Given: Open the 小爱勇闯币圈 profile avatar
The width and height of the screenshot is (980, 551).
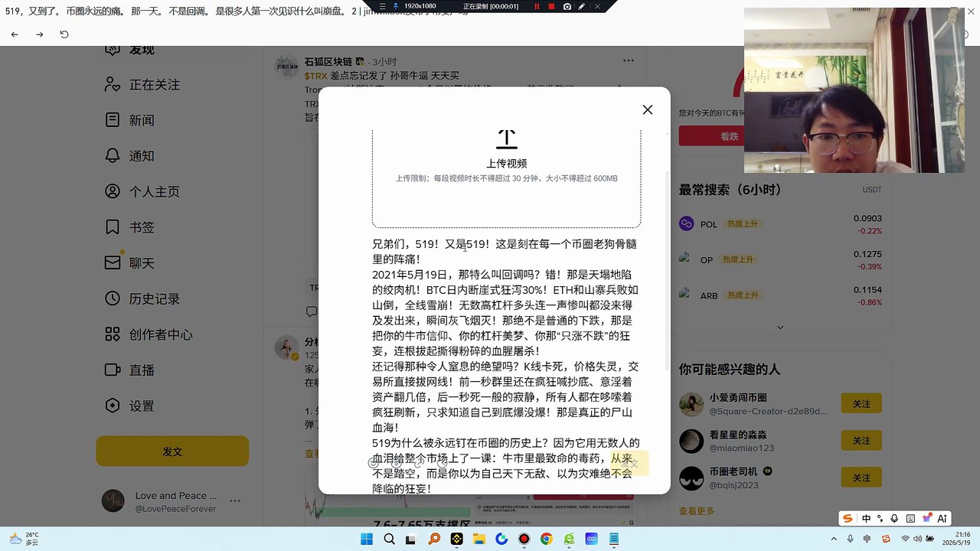Looking at the screenshot, I should [691, 404].
